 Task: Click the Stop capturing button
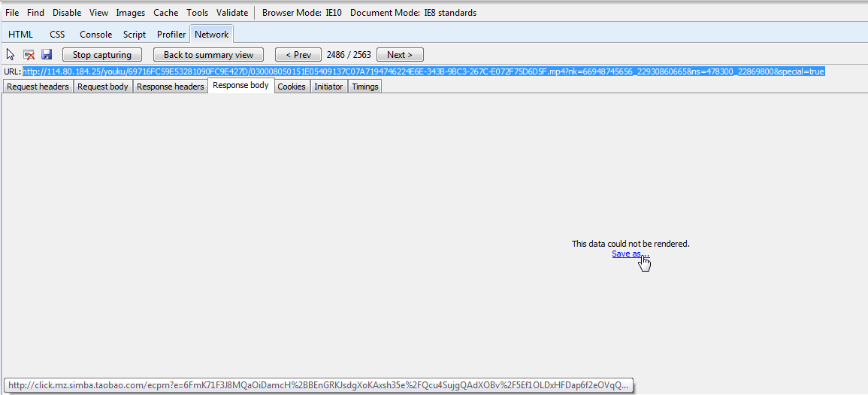point(102,55)
